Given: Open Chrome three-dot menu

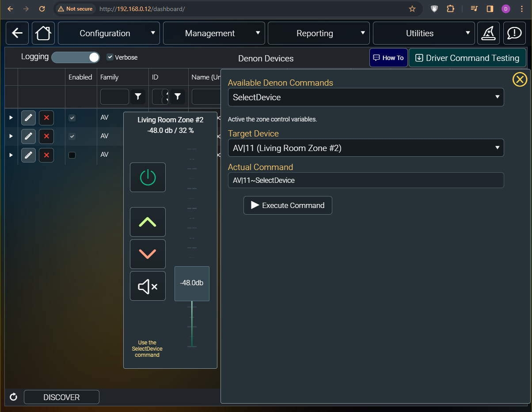Looking at the screenshot, I should pos(522,8).
